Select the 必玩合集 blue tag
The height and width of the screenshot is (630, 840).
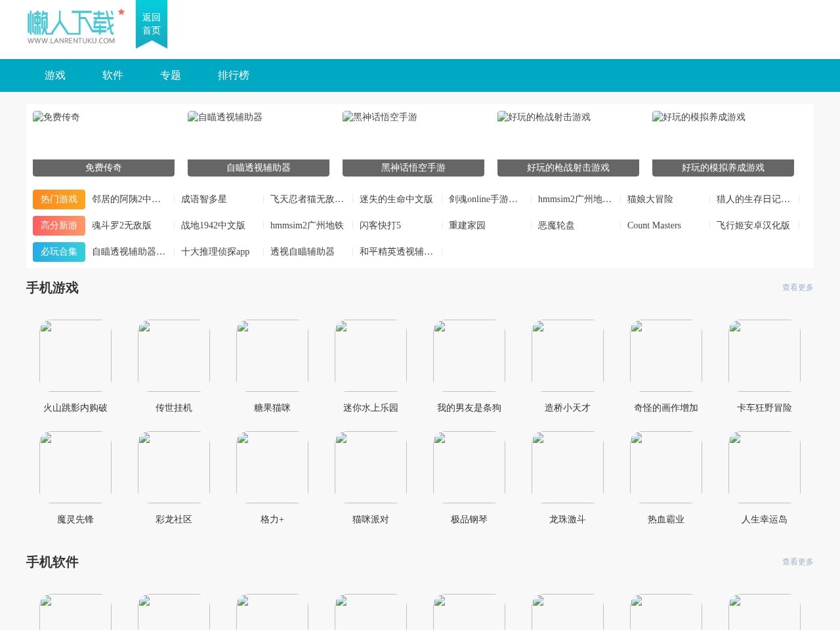pyautogui.click(x=59, y=252)
